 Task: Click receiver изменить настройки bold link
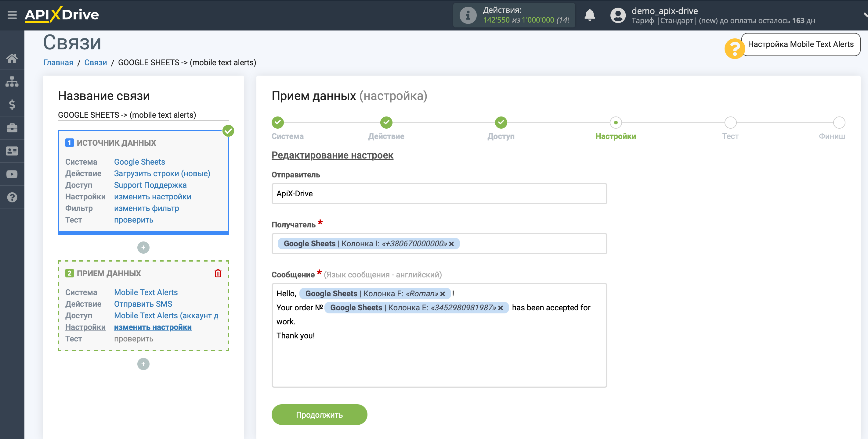pos(153,327)
